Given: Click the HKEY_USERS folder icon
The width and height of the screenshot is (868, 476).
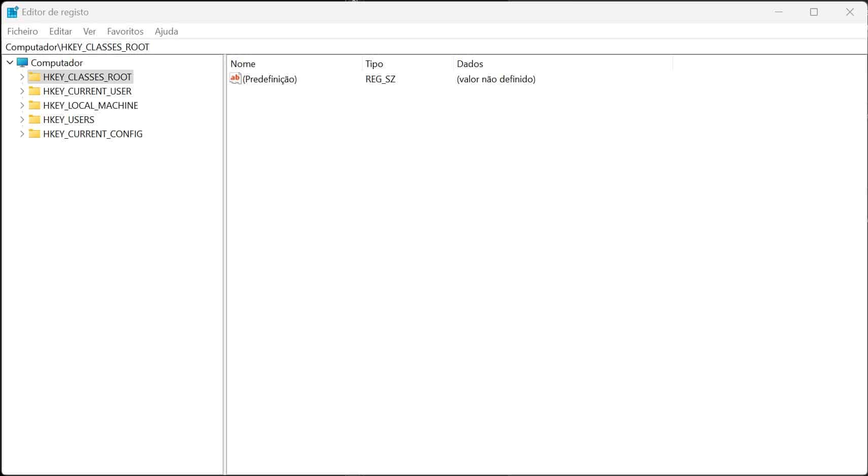Looking at the screenshot, I should (35, 119).
